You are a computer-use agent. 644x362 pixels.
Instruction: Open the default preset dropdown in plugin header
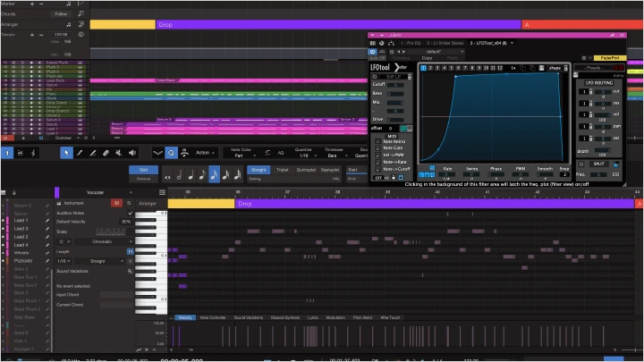coord(436,52)
